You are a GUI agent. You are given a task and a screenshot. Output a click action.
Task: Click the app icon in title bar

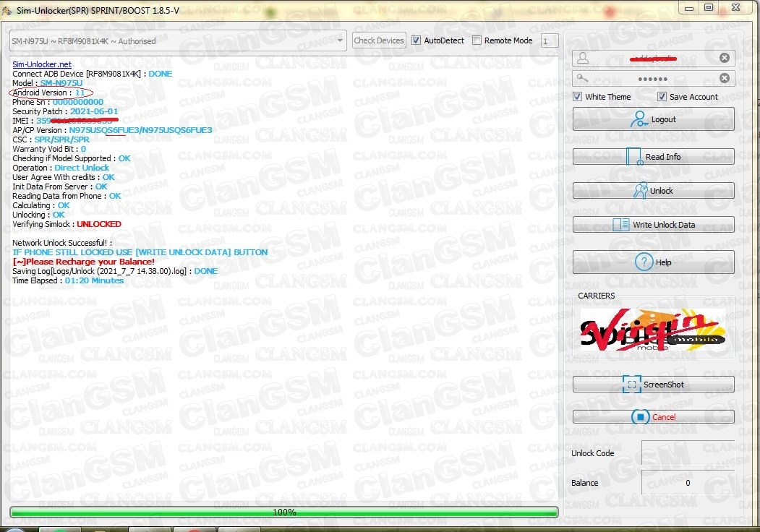coord(7,10)
